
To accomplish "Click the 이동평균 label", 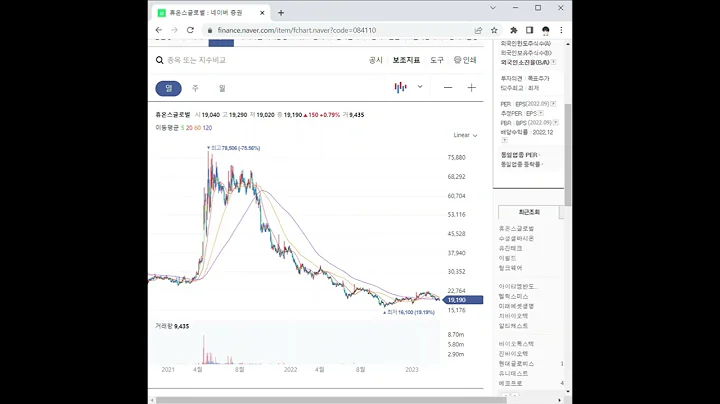I will coord(167,128).
